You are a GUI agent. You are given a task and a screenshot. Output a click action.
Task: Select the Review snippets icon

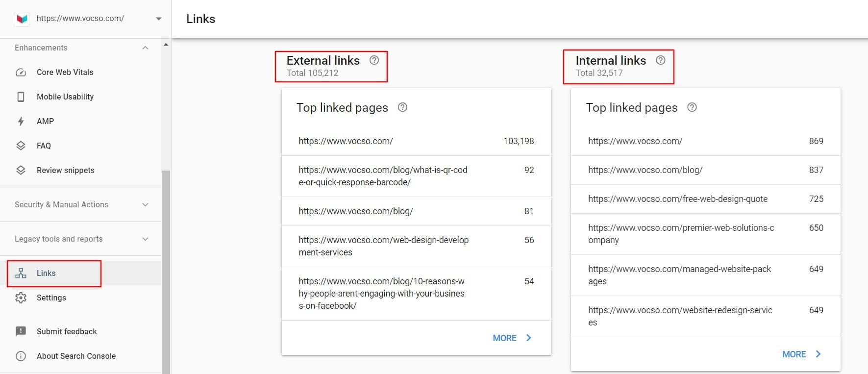(x=21, y=170)
